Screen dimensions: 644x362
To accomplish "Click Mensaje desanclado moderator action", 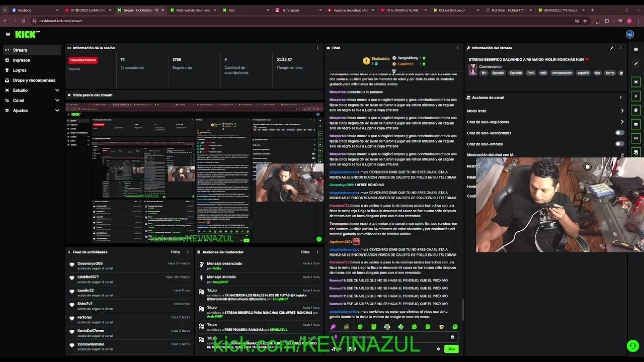I will (224, 263).
